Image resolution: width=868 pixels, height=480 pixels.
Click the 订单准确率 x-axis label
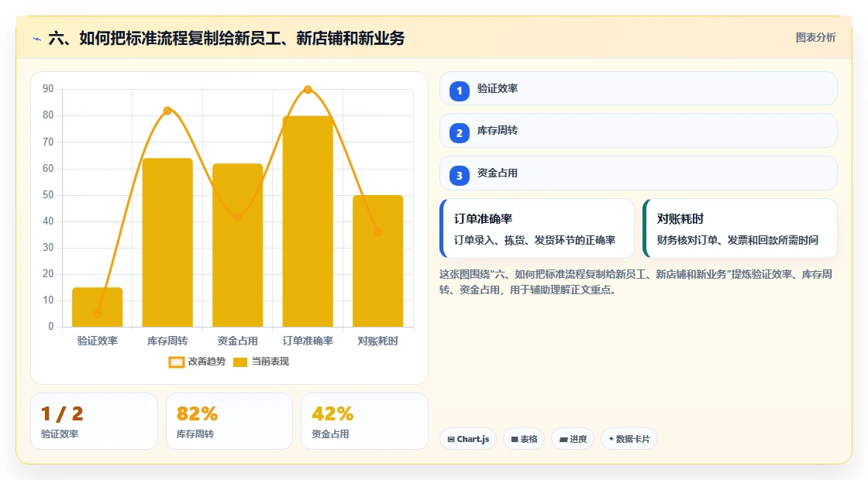point(308,341)
